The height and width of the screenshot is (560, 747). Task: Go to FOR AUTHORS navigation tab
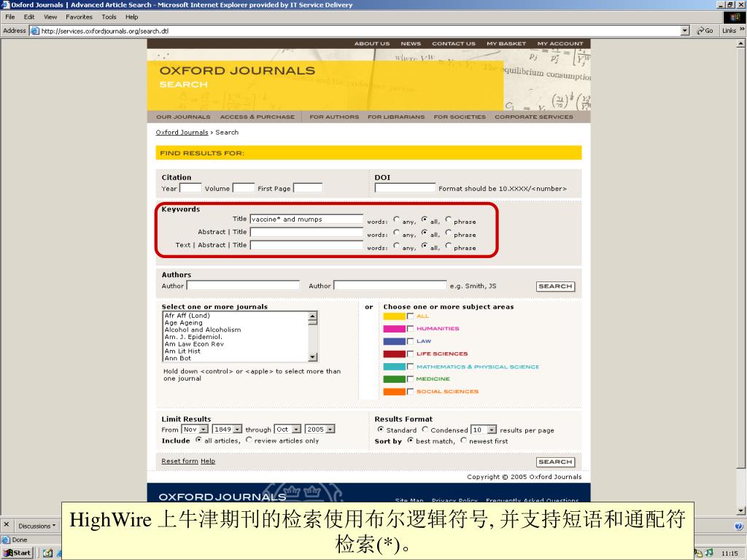coord(334,117)
